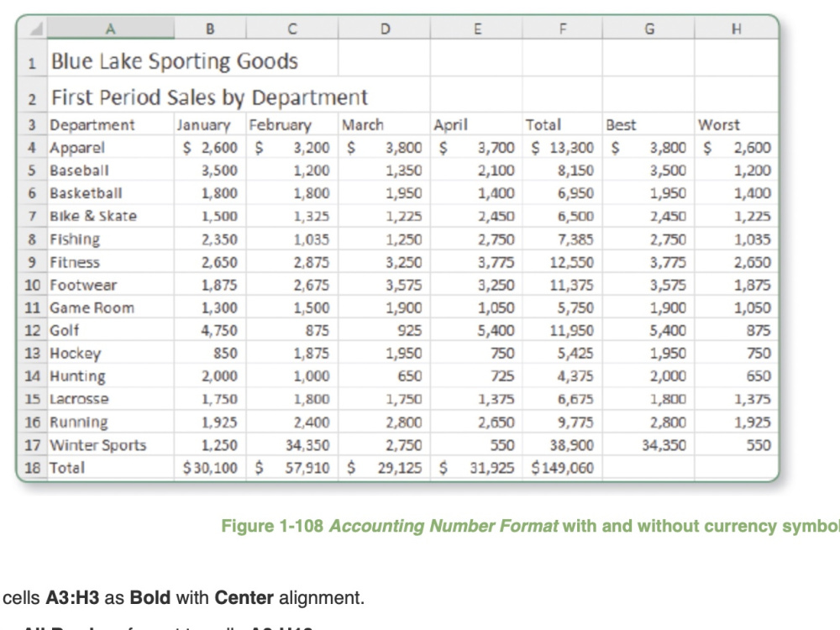Select Bike & Skate total 6,500
This screenshot has height=630, width=840.
click(x=563, y=216)
